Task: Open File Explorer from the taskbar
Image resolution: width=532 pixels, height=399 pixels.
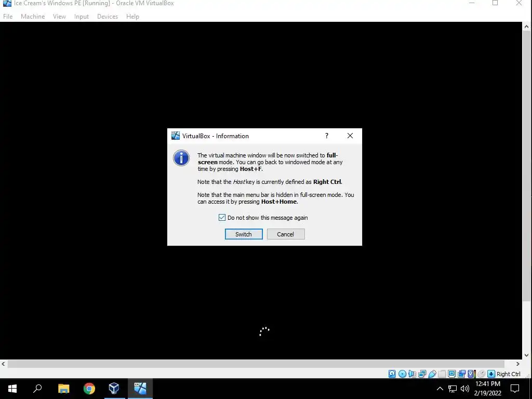Action: 63,389
